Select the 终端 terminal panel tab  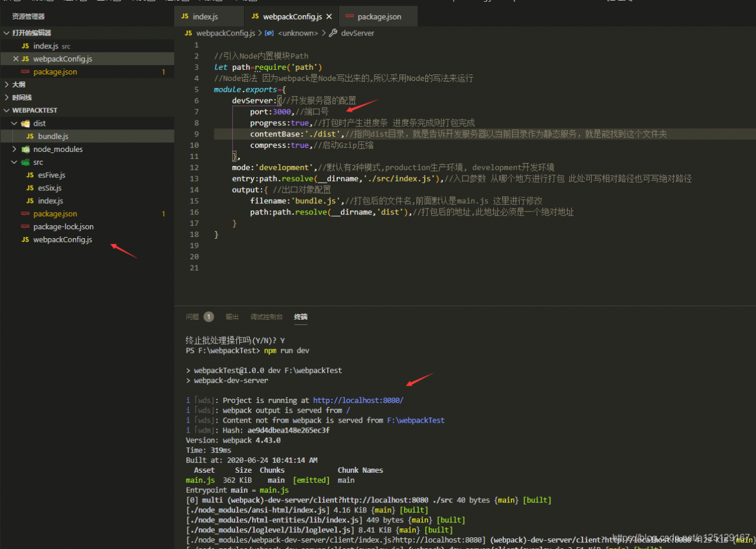point(301,317)
